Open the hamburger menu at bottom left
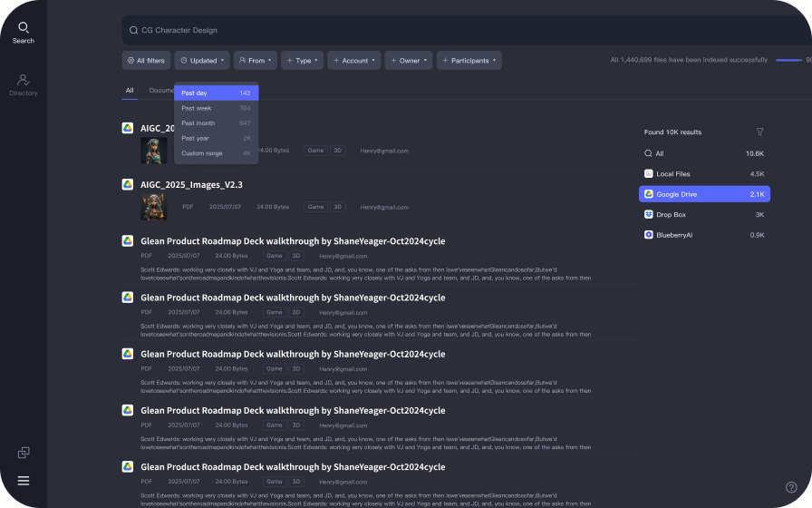This screenshot has height=508, width=812. tap(24, 481)
